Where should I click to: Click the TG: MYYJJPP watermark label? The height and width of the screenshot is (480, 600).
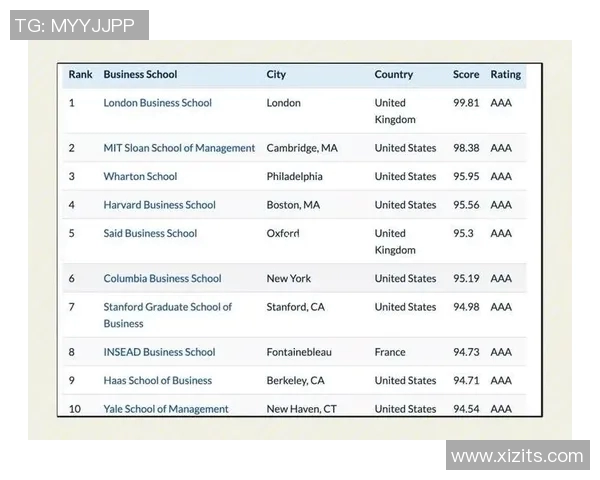point(75,25)
